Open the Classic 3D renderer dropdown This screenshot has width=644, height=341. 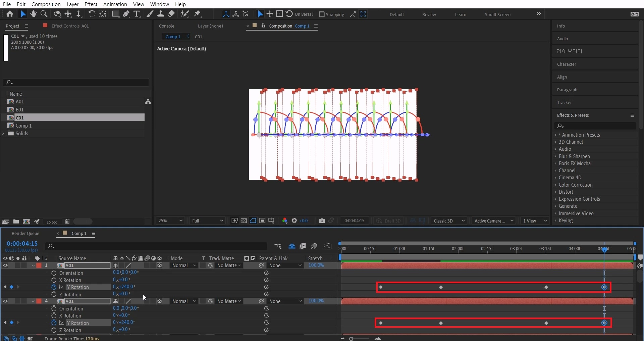pos(449,221)
